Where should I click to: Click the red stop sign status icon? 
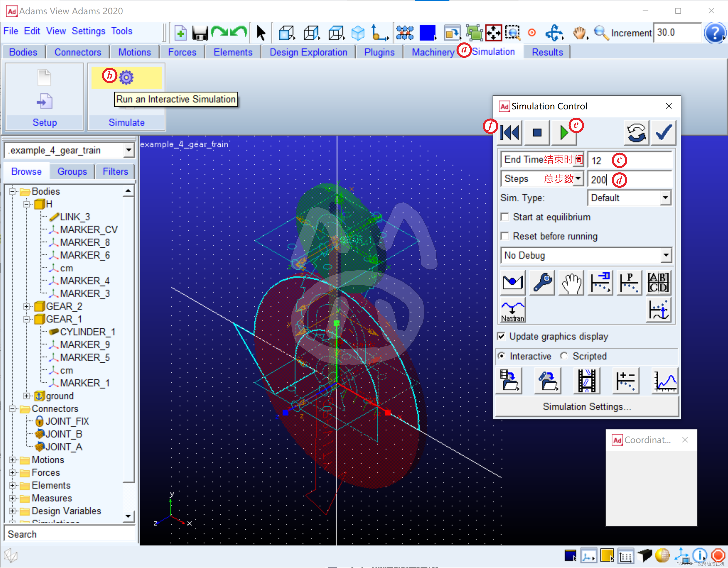pos(718,555)
